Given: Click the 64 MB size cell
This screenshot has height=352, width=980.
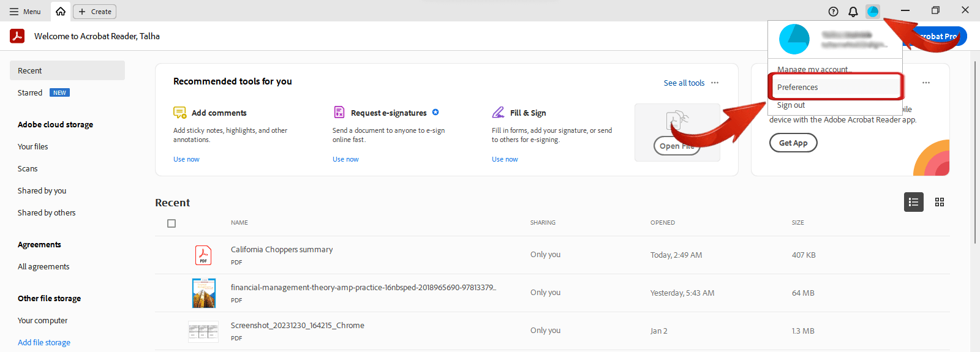Looking at the screenshot, I should click(803, 293).
